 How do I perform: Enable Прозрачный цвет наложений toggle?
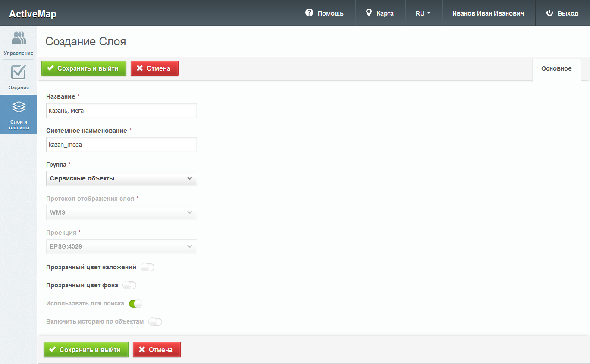[x=147, y=268]
